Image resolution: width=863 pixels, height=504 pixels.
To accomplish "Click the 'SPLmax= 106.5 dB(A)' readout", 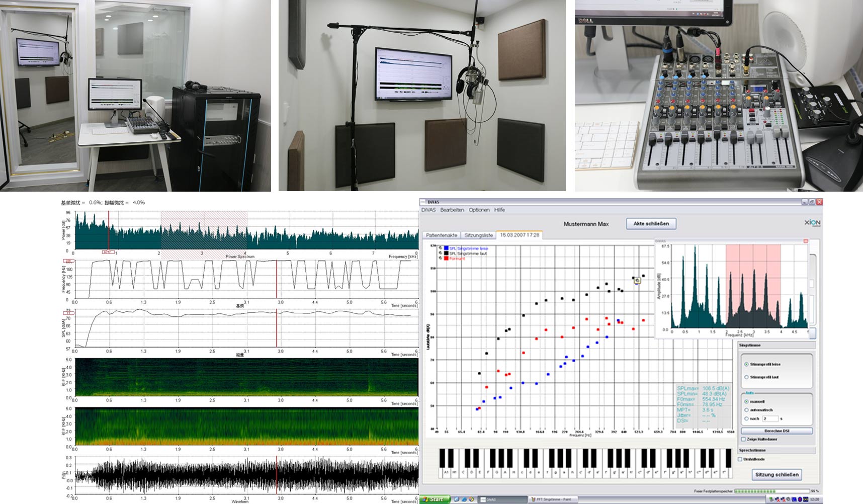I will (703, 388).
